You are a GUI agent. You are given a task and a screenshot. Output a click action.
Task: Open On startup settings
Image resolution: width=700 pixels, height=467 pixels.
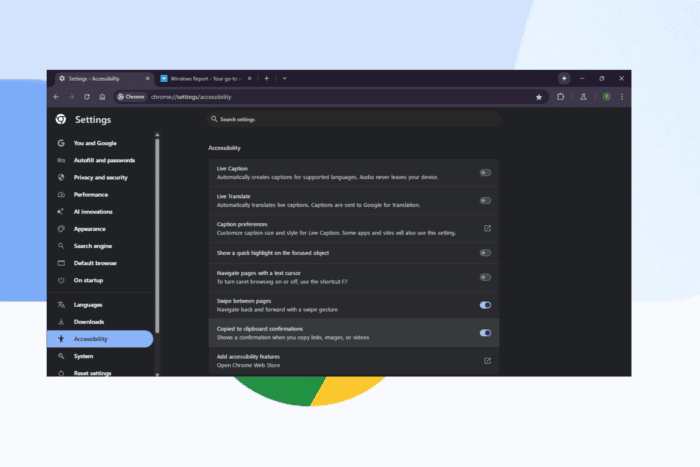tap(100, 280)
